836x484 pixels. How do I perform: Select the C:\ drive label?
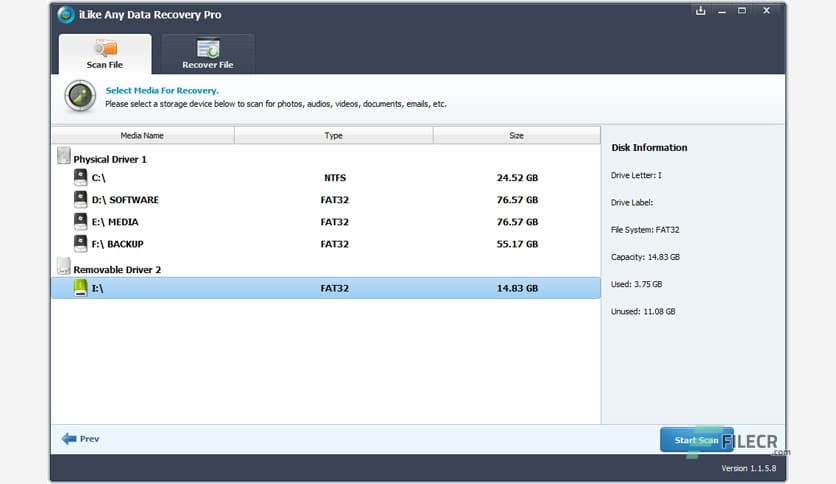click(x=99, y=178)
